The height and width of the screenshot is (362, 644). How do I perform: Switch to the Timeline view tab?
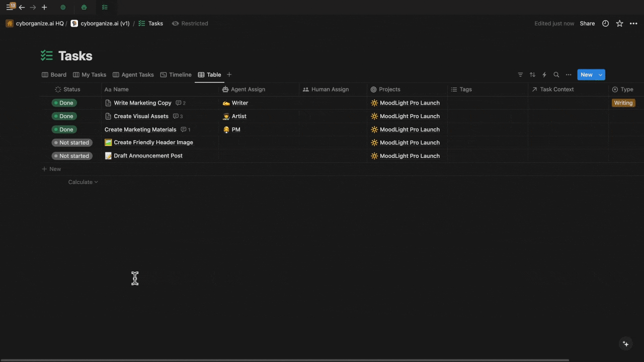coord(176,75)
